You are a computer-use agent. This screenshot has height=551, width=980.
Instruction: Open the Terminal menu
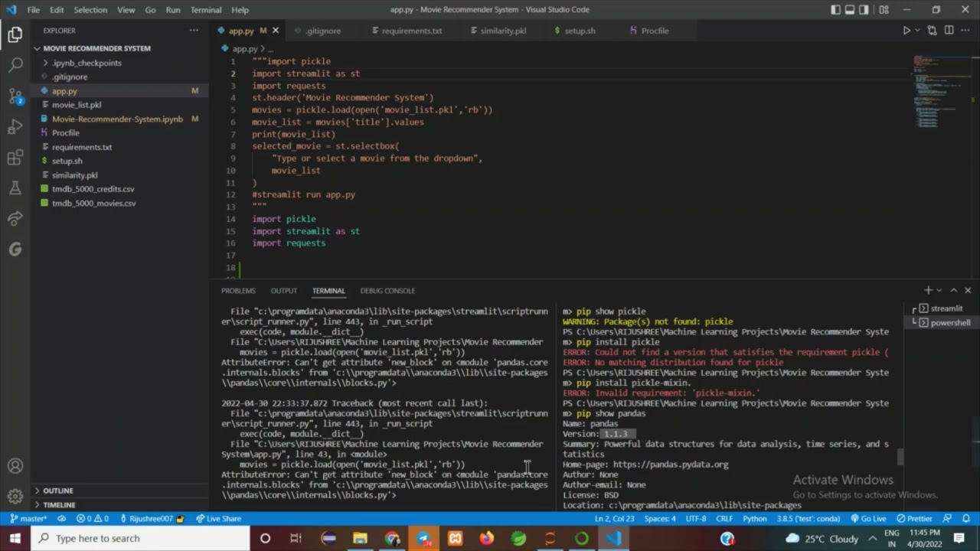point(206,10)
